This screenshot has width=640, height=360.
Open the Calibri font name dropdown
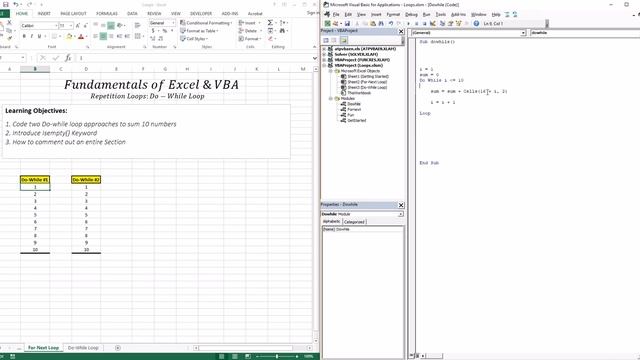pos(56,26)
